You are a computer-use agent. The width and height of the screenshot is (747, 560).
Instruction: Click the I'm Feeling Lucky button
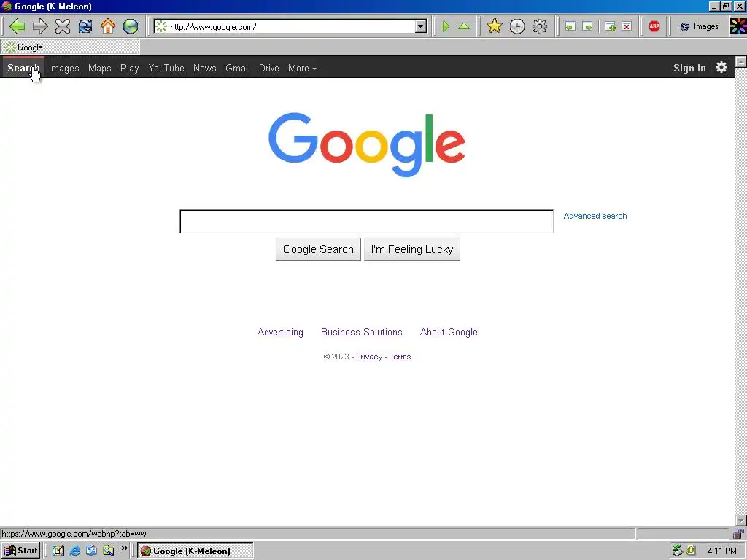412,249
